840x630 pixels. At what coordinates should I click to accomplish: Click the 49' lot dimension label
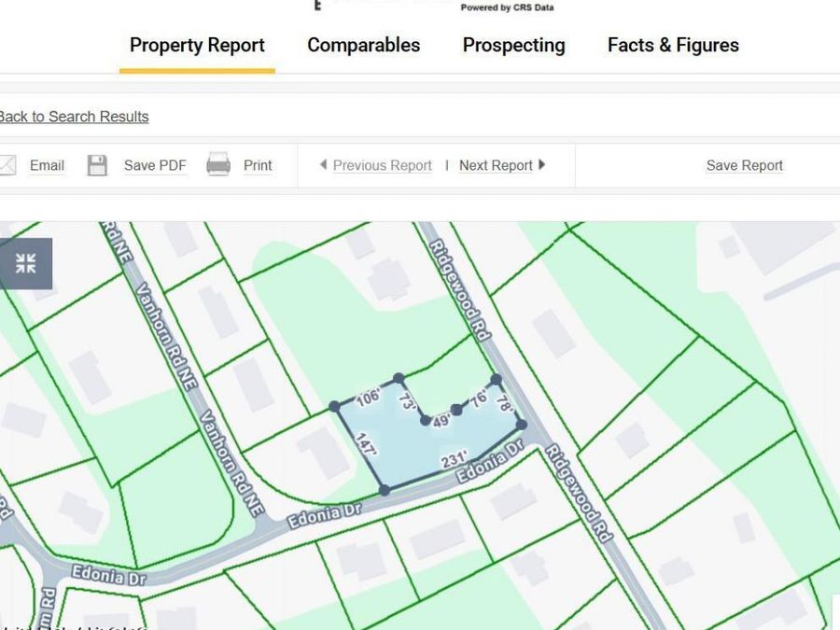[x=441, y=422]
